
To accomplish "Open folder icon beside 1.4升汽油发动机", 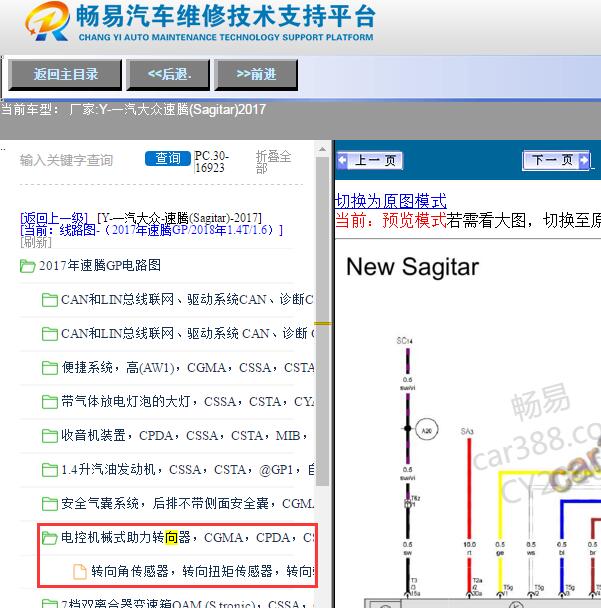I will pyautogui.click(x=50, y=470).
